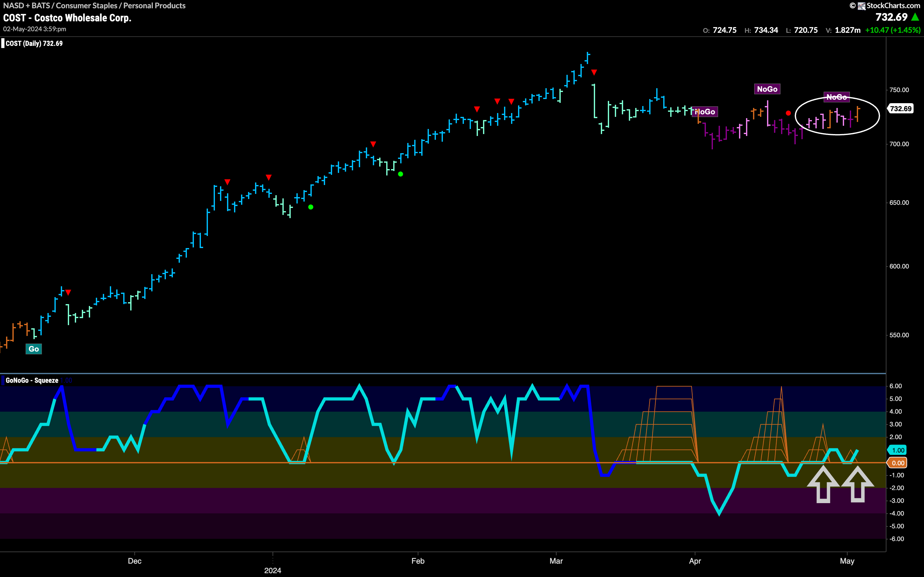
Task: Click the 600.00 price axis label
Action: pos(899,266)
